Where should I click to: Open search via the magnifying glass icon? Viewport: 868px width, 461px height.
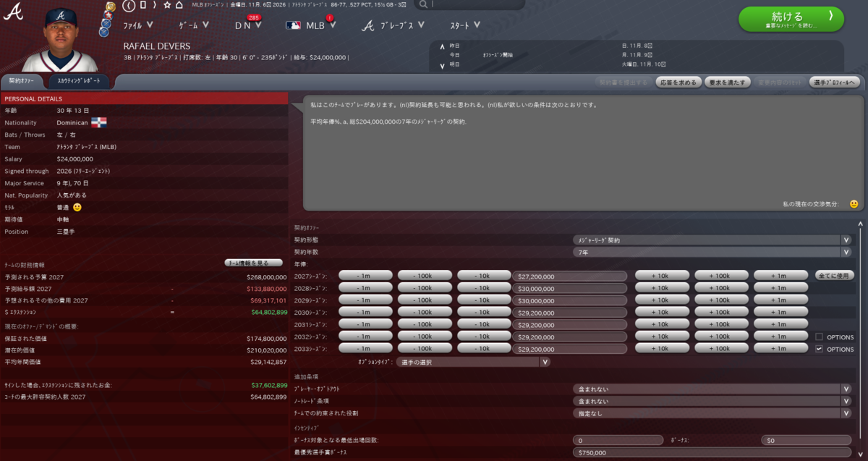pyautogui.click(x=423, y=5)
